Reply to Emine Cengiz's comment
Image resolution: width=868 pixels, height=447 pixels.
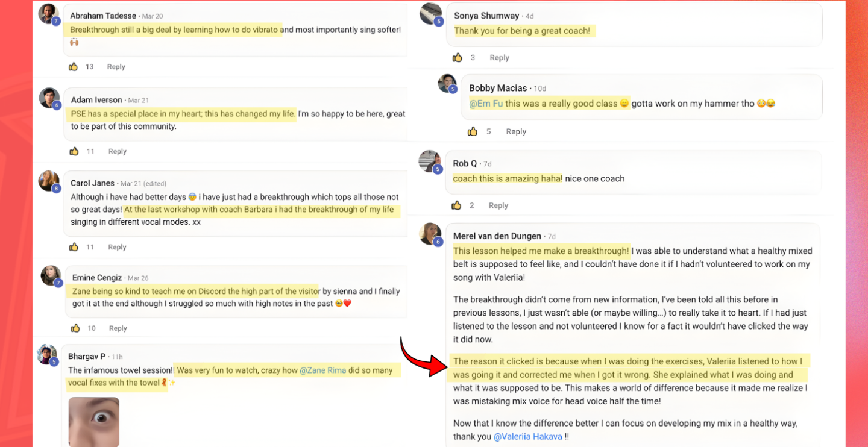[x=118, y=328]
